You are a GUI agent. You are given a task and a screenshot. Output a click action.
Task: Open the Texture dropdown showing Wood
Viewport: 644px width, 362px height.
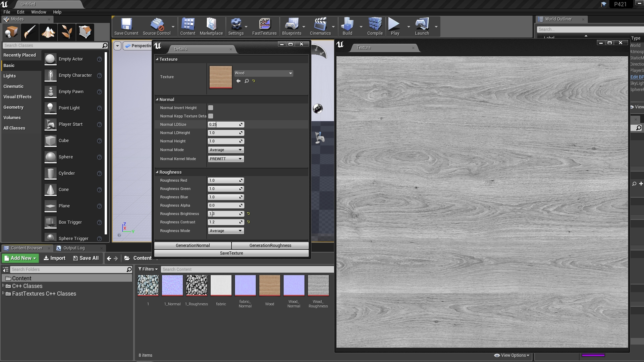tap(264, 73)
